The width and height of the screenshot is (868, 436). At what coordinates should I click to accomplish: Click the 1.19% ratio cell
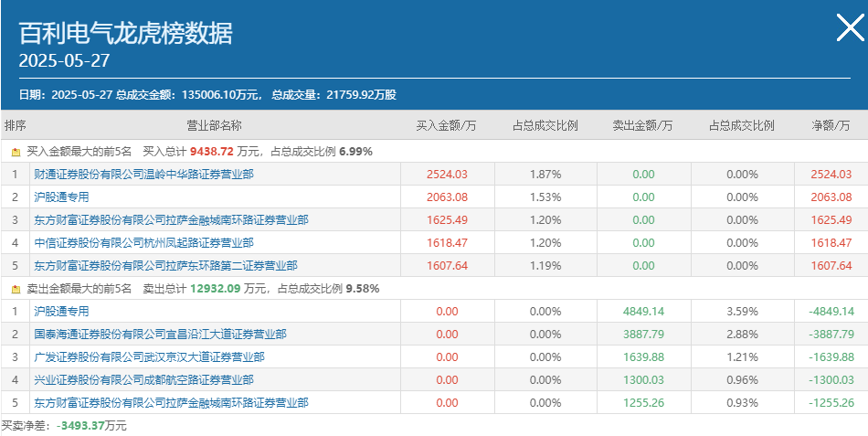coord(545,266)
